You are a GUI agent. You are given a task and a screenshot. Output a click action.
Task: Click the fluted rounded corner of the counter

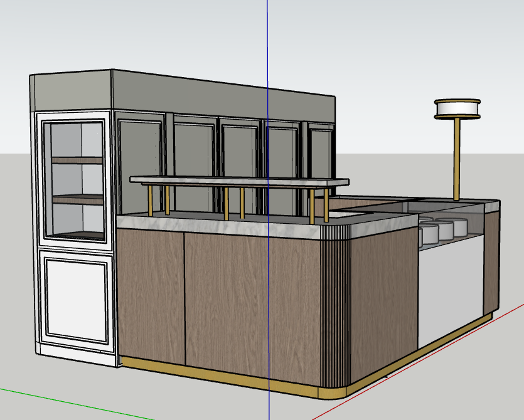(x=336, y=305)
